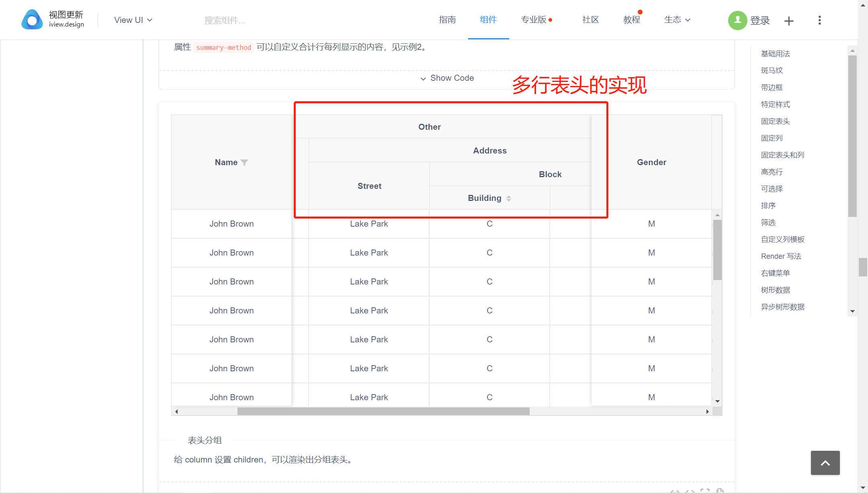
Task: Jump to 斑马纹 anchor
Action: (772, 70)
